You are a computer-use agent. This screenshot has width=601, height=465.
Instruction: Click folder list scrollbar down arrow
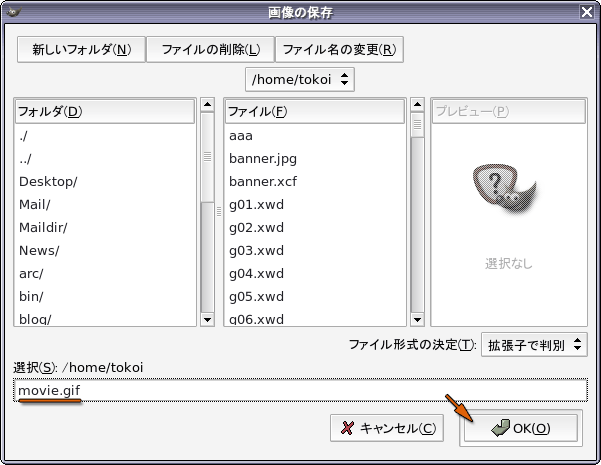point(208,319)
